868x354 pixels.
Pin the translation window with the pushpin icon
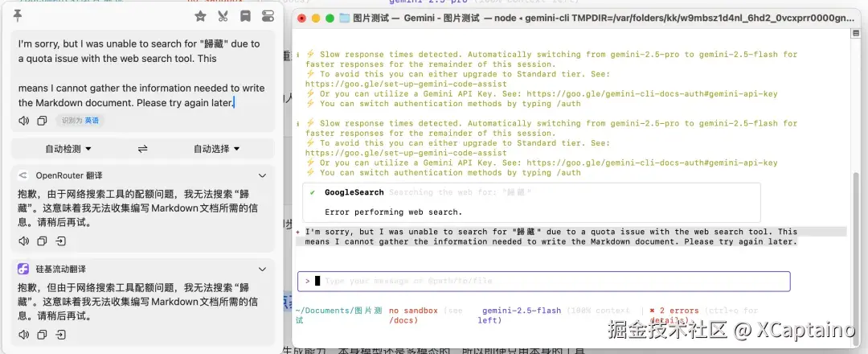point(18,16)
